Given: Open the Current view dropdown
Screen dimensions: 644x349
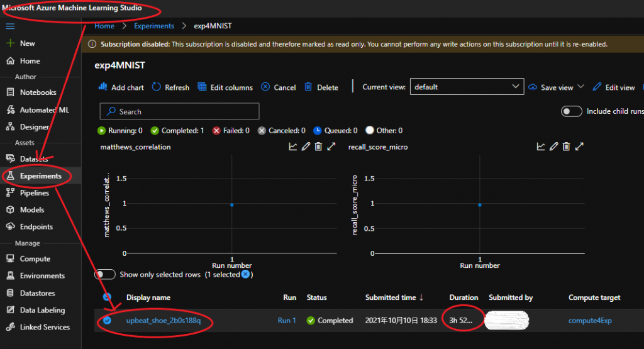Looking at the screenshot, I should click(467, 87).
